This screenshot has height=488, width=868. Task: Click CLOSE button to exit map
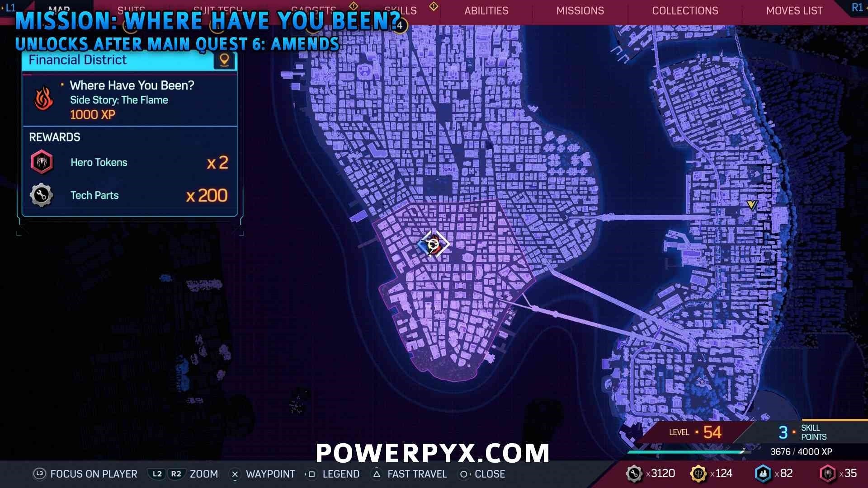(489, 474)
